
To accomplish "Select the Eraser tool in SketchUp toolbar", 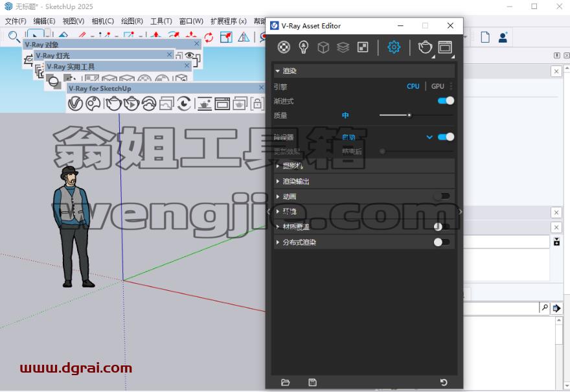I will point(63,36).
